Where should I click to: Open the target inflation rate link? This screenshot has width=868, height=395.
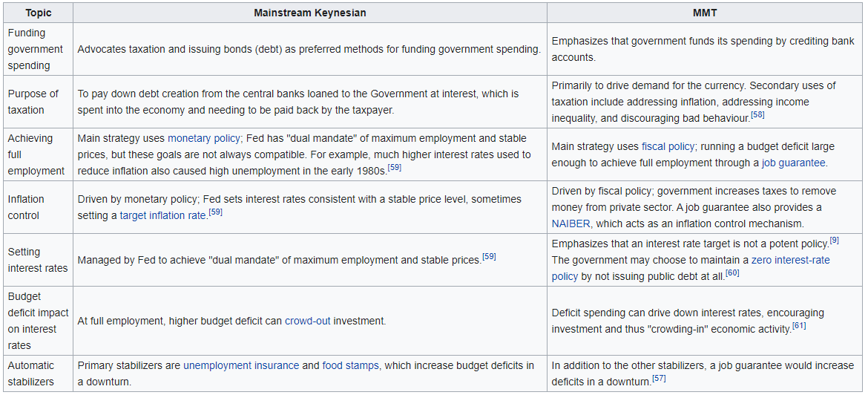[162, 215]
